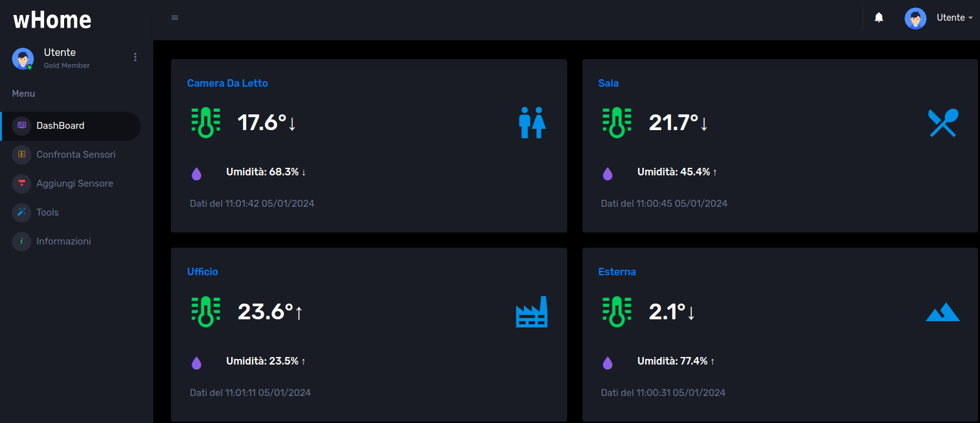Open Confronta Sensori from the menu
Image resolution: width=980 pixels, height=423 pixels.
point(75,155)
